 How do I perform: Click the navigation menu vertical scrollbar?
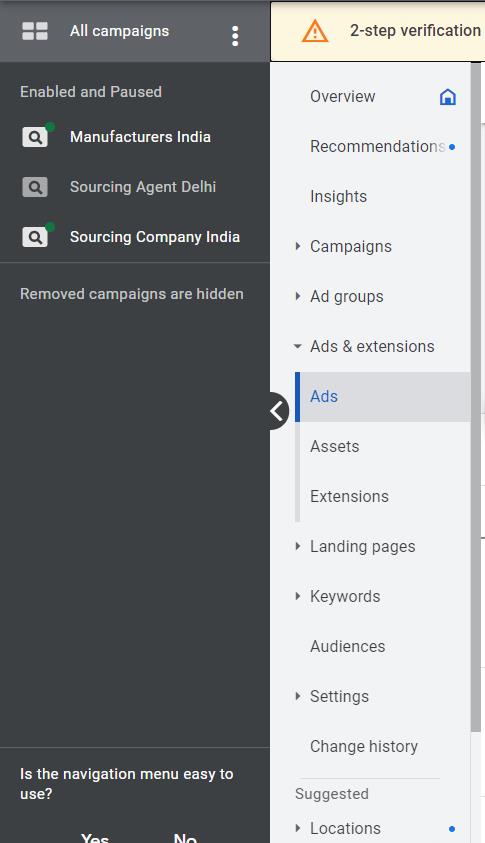click(x=475, y=398)
